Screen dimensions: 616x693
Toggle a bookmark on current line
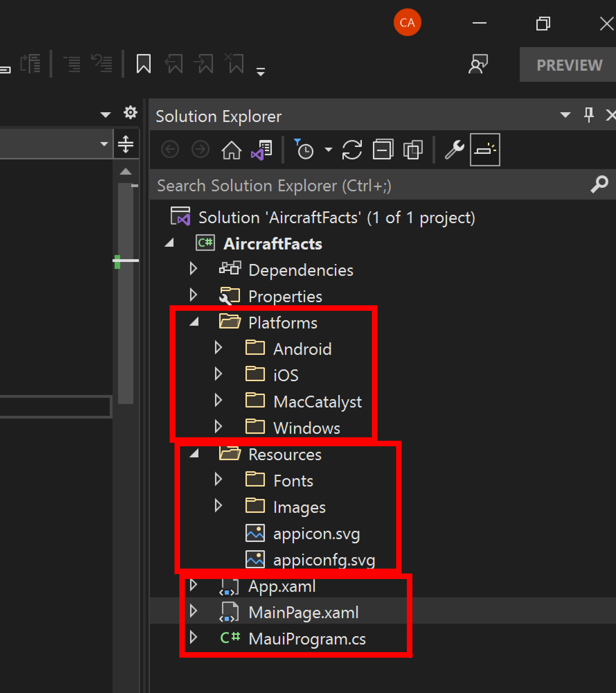[x=144, y=64]
